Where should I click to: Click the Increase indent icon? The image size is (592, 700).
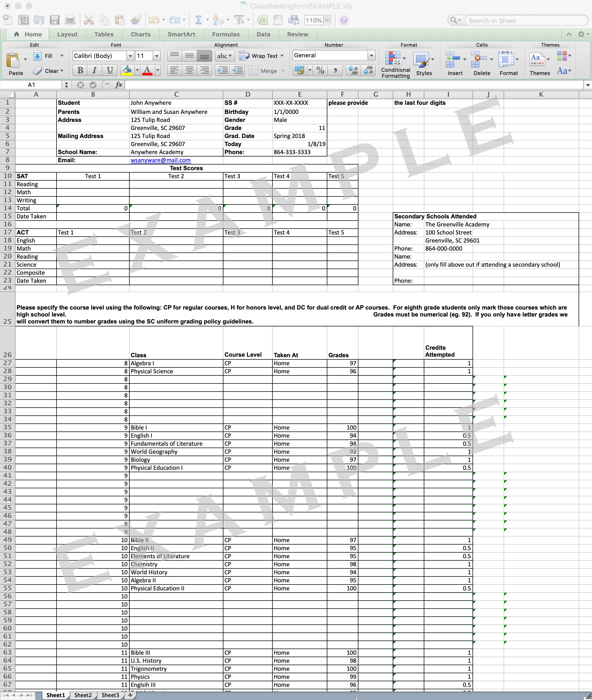pos(238,70)
